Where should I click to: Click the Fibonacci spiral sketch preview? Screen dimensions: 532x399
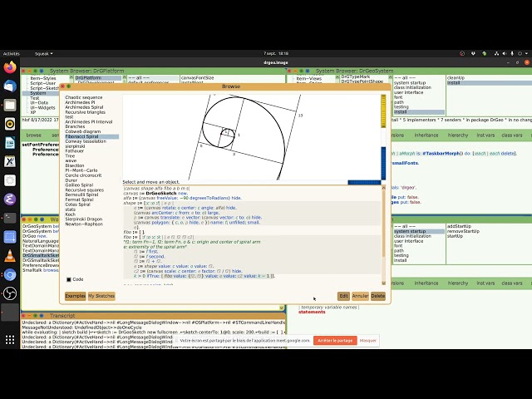pyautogui.click(x=251, y=137)
